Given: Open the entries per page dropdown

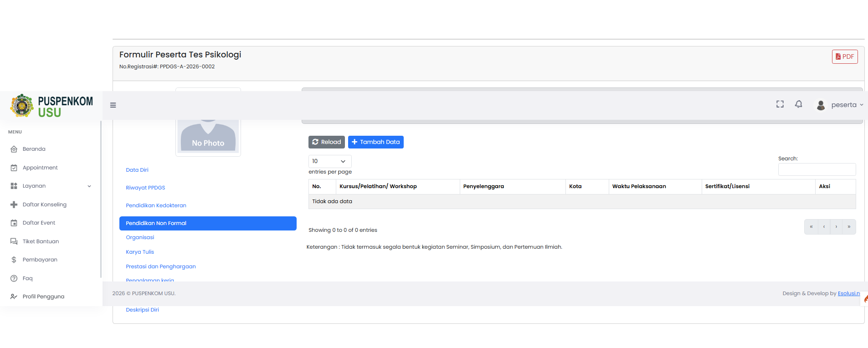Looking at the screenshot, I should tap(330, 161).
